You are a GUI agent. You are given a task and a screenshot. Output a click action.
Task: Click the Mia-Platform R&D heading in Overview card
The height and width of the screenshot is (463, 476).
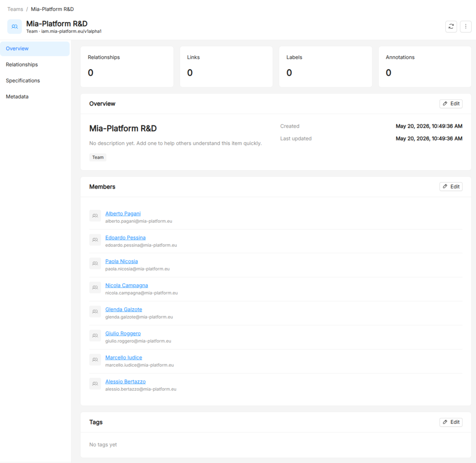point(123,129)
